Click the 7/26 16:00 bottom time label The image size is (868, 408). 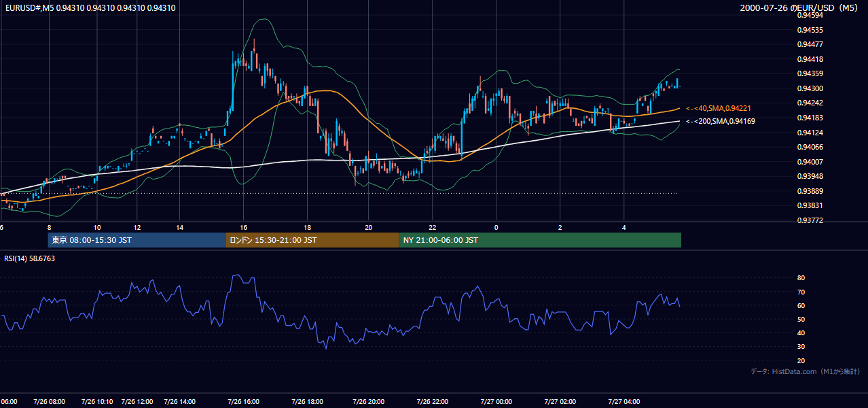pyautogui.click(x=242, y=402)
